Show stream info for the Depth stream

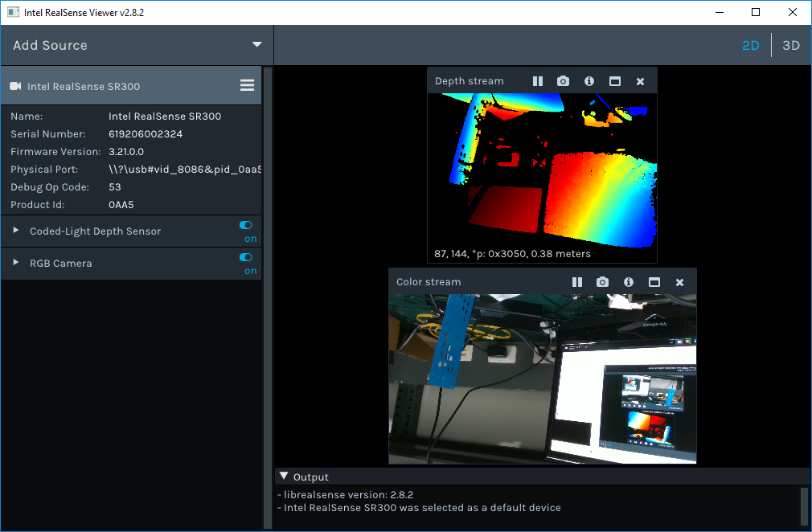(588, 80)
